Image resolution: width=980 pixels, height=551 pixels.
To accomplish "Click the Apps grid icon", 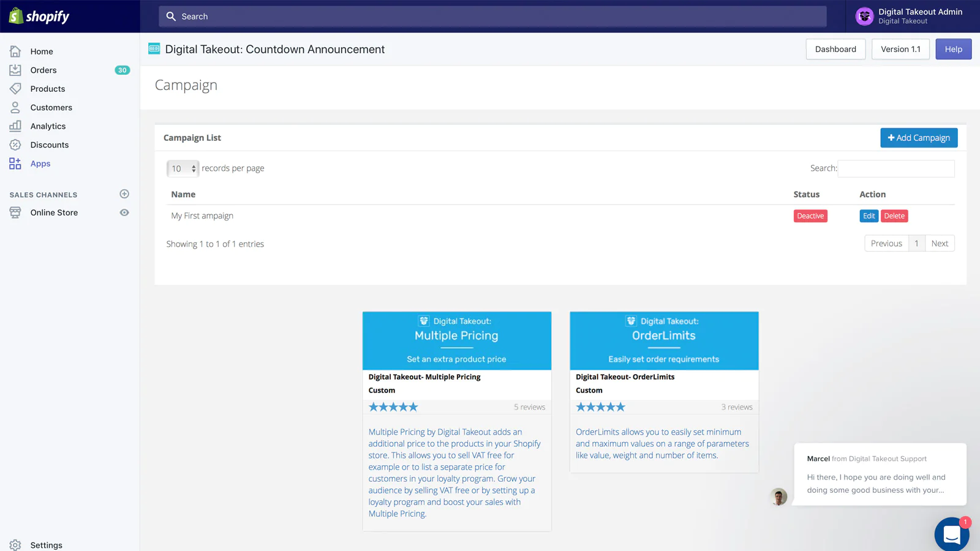I will [15, 163].
